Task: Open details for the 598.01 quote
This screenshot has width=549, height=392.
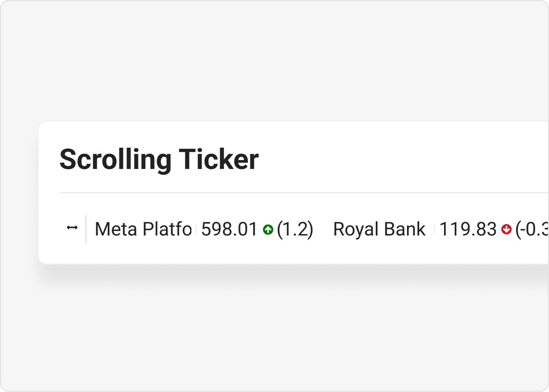Action: (229, 229)
